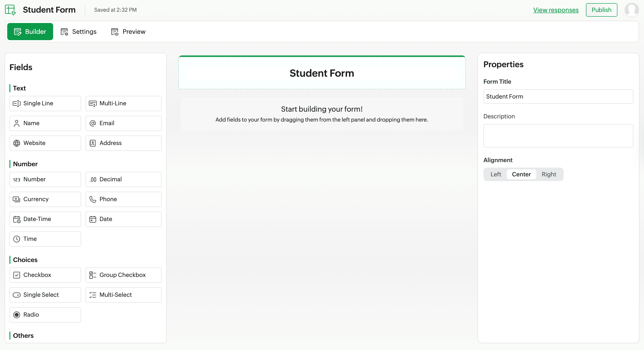This screenshot has width=644, height=350.
Task: Add the Radio field
Action: click(45, 315)
